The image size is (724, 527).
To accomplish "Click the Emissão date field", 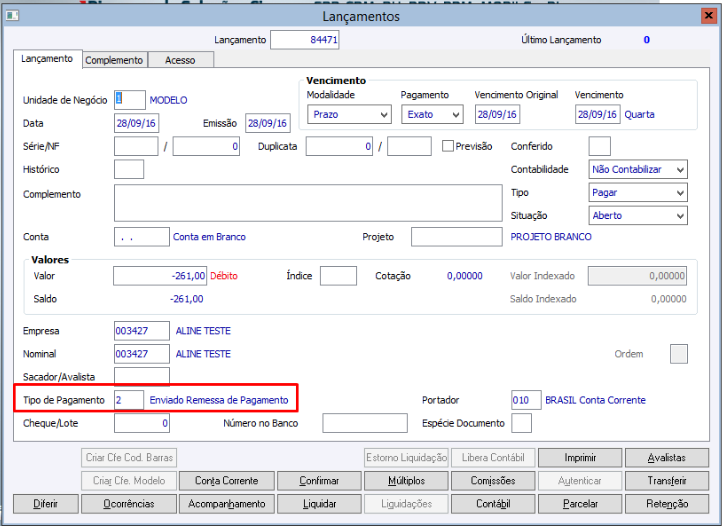I will [268, 123].
